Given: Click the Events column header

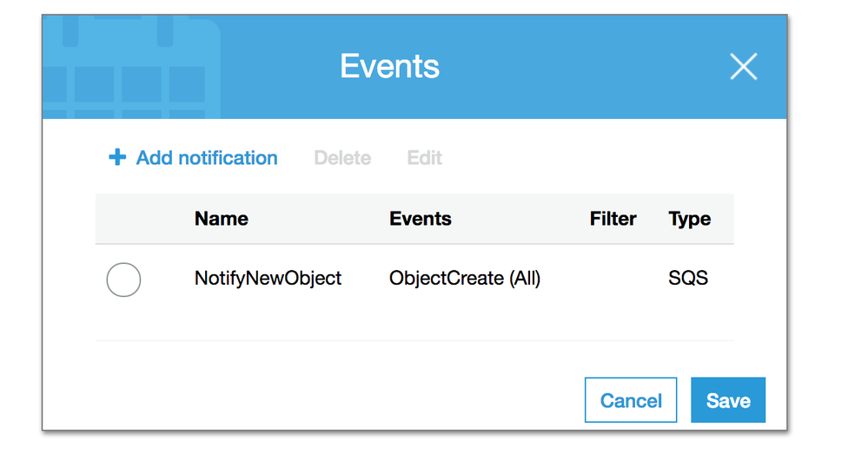Looking at the screenshot, I should (421, 219).
